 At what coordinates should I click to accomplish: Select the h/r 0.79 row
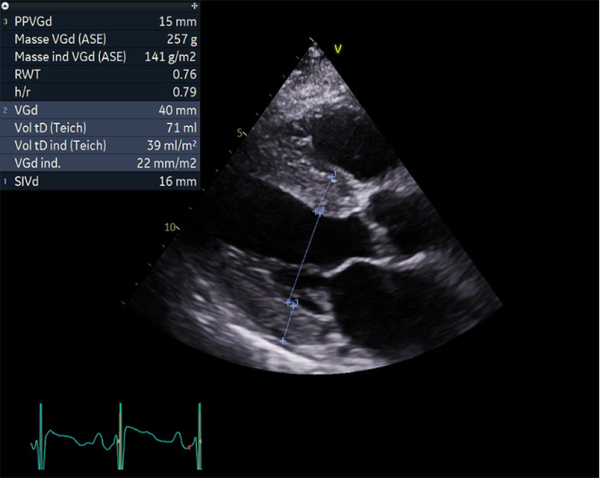pos(100,92)
